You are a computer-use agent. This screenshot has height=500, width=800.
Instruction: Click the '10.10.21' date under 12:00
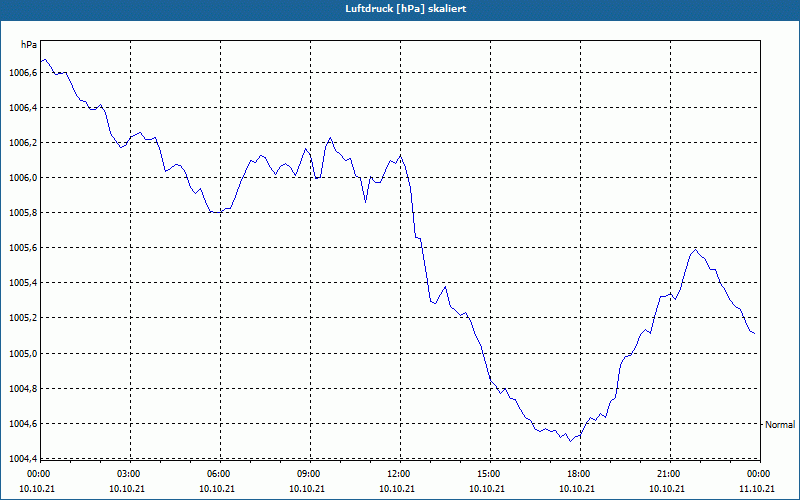coord(397,489)
